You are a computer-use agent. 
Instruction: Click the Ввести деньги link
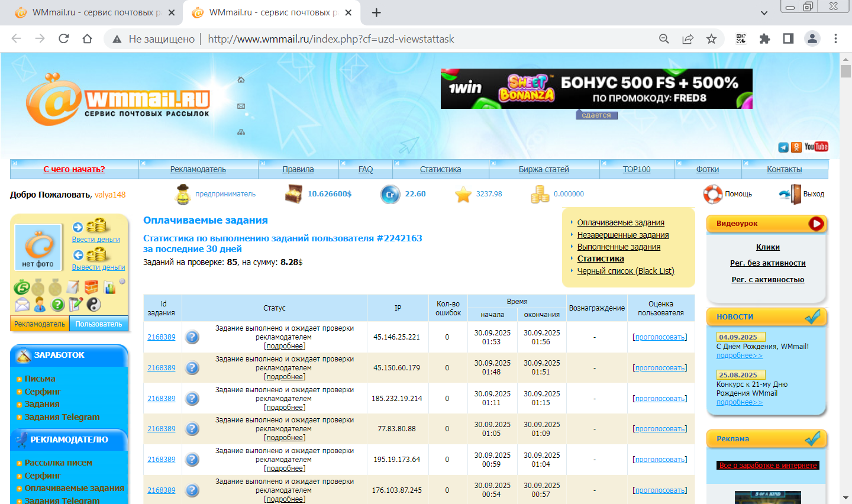(x=96, y=240)
